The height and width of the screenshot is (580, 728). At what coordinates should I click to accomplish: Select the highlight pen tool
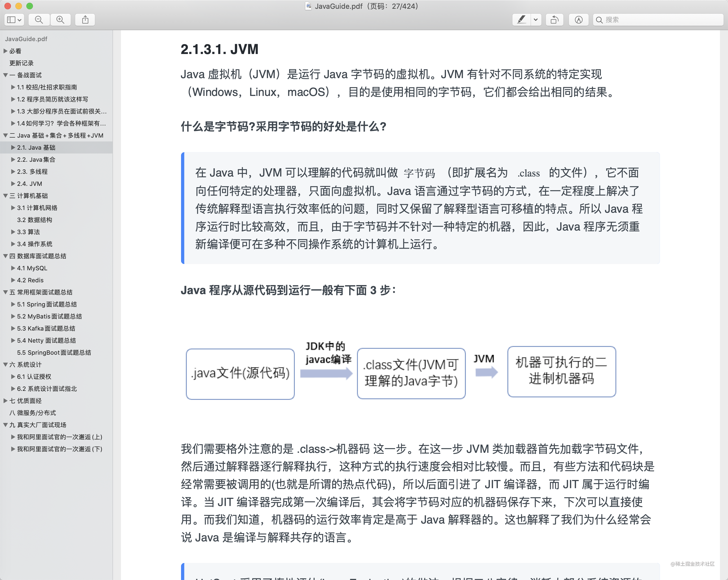click(x=521, y=19)
